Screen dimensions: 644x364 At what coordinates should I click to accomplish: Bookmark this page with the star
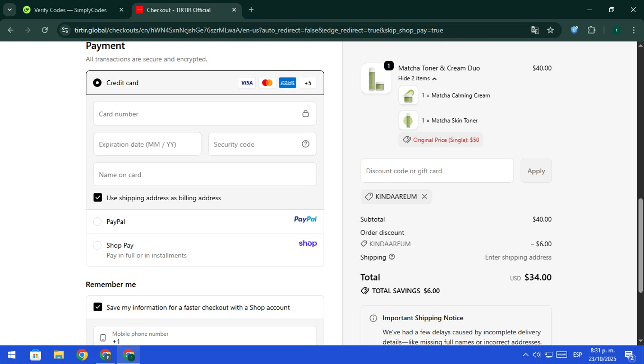tap(550, 30)
